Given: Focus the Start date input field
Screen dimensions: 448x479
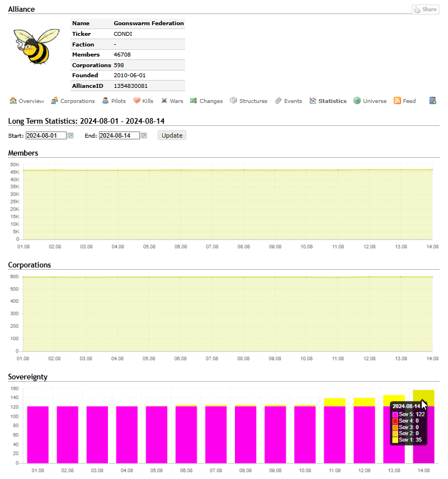Looking at the screenshot, I should click(x=46, y=135).
